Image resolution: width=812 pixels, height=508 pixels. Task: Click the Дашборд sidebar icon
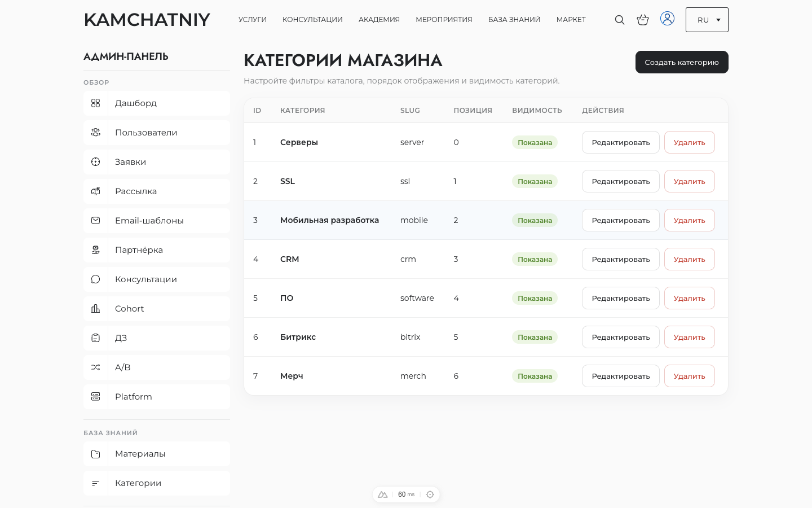(96, 103)
